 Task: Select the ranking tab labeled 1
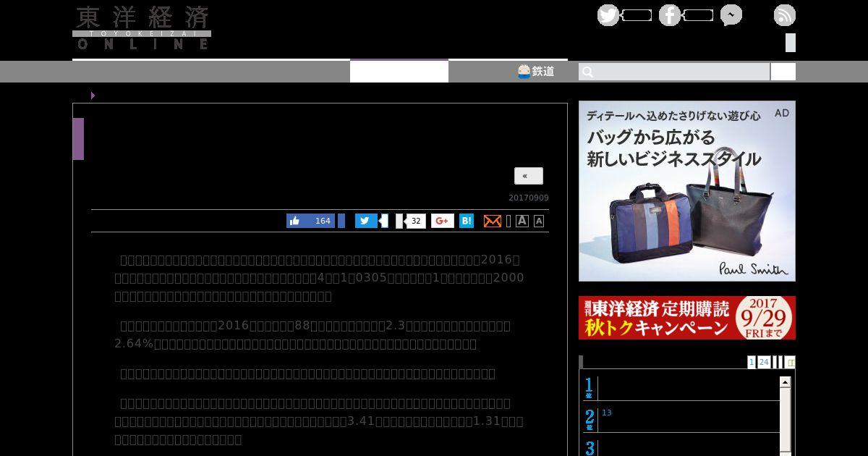pos(752,362)
